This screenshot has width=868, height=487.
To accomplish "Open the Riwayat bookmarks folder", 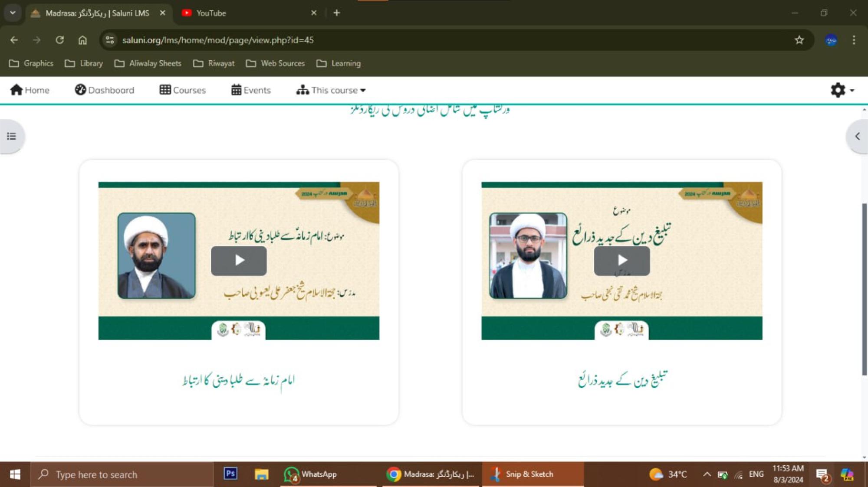I will 214,63.
